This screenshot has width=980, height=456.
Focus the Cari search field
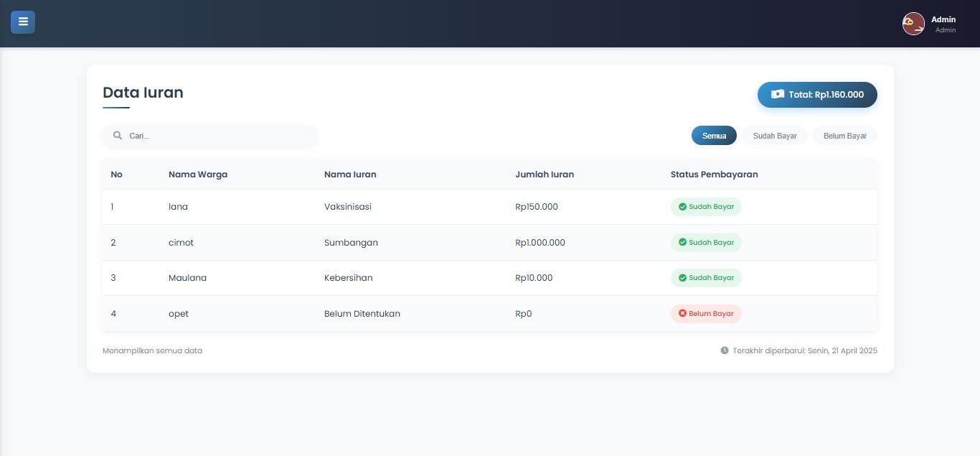[211, 136]
